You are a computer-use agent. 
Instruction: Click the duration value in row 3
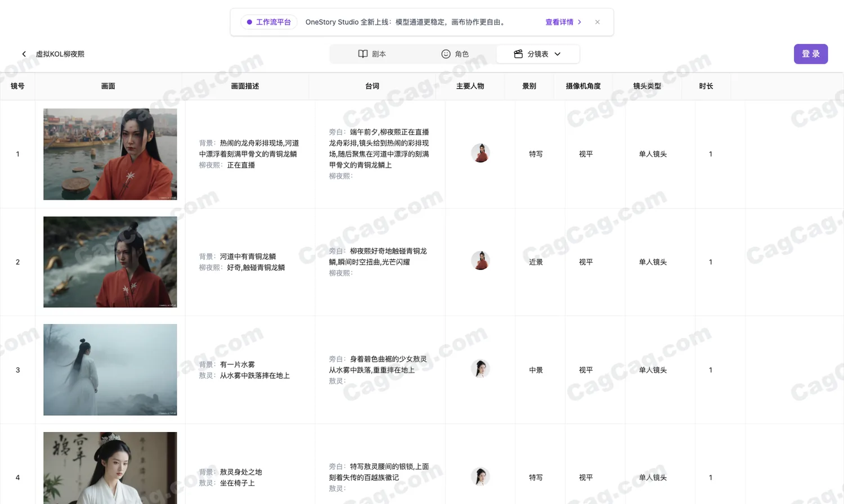(711, 370)
